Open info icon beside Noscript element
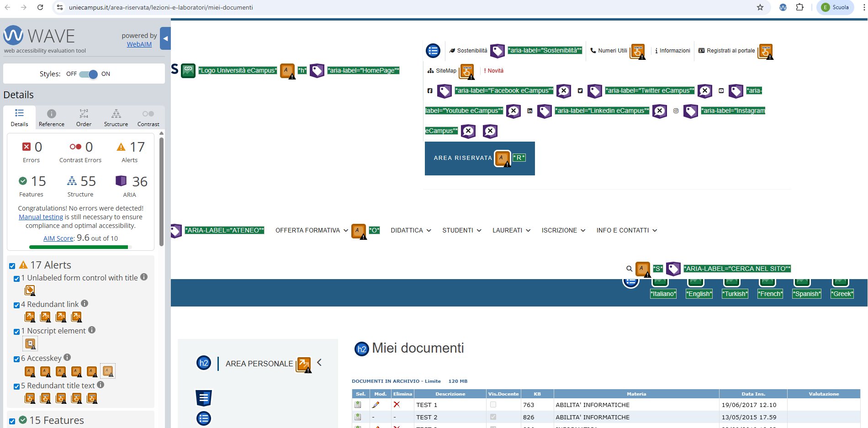 [x=92, y=330]
